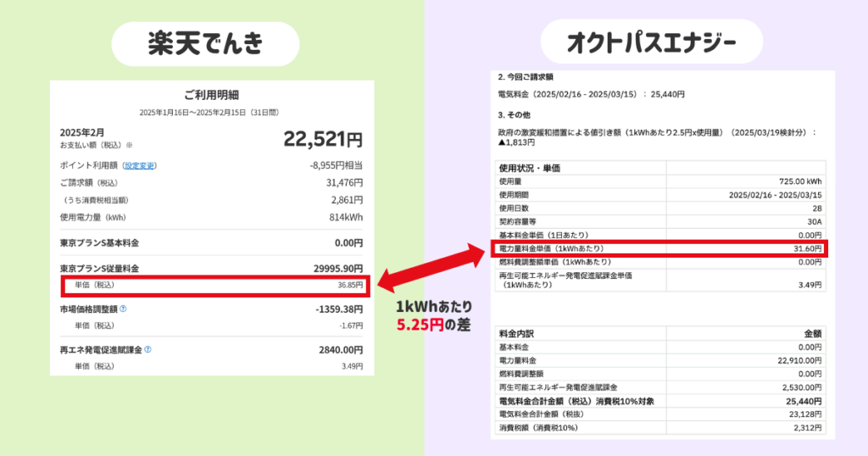This screenshot has width=868, height=456.
Task: Click the 23,128円 tax-excluded total cell
Action: pos(805,414)
